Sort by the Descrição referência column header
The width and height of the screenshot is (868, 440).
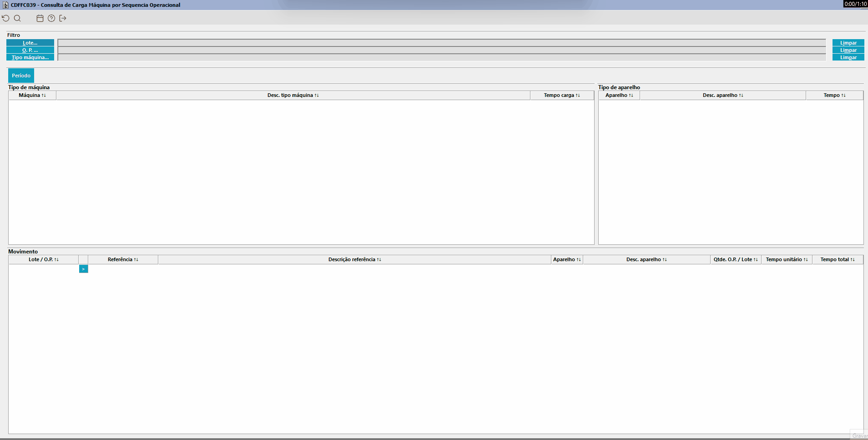355,259
